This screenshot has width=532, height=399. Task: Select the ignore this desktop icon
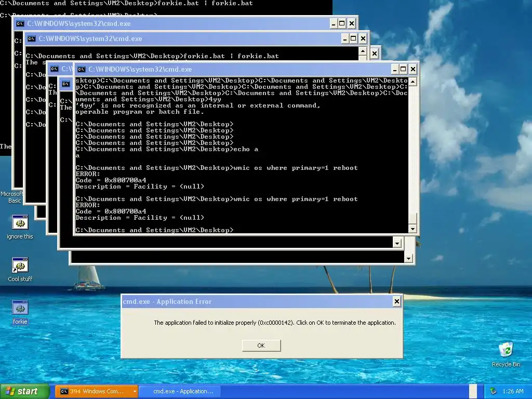pyautogui.click(x=20, y=228)
